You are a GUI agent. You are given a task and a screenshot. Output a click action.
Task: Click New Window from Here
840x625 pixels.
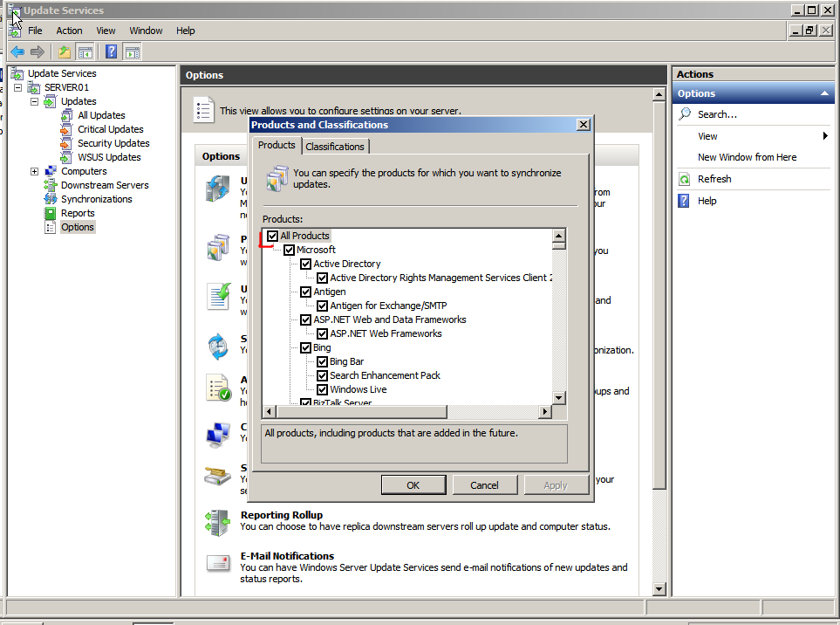pos(747,157)
